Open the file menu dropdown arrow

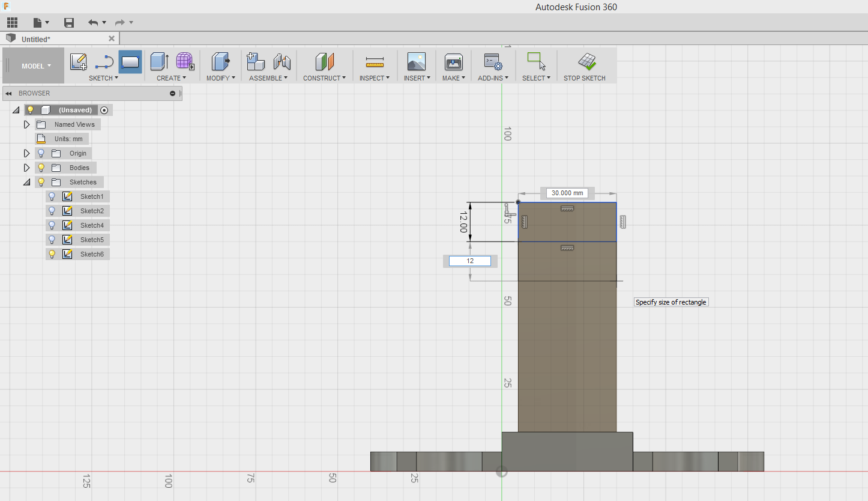49,23
